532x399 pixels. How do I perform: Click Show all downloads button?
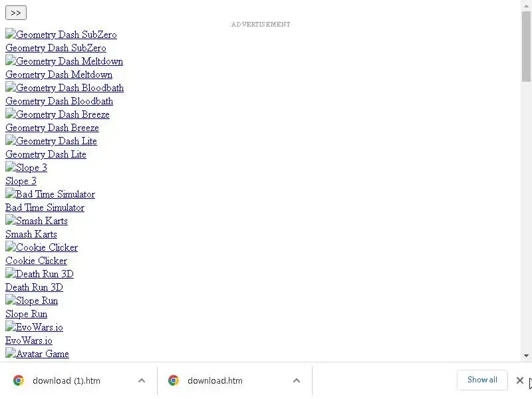point(482,380)
